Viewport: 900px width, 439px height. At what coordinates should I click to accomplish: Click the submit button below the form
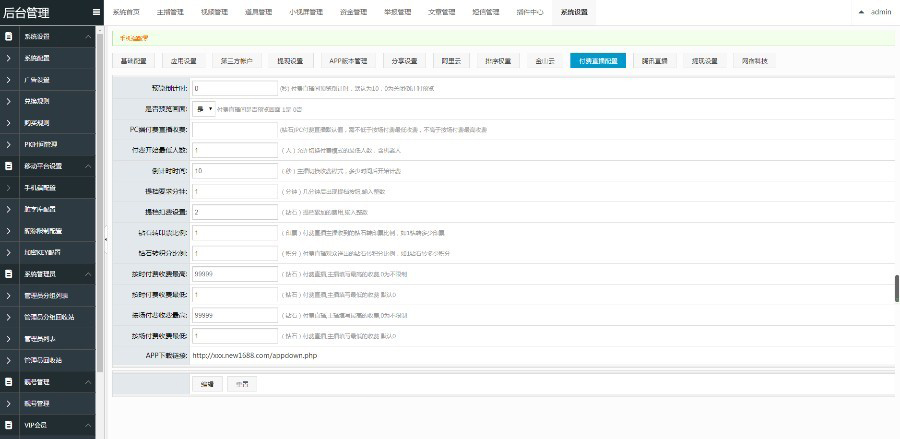point(207,384)
